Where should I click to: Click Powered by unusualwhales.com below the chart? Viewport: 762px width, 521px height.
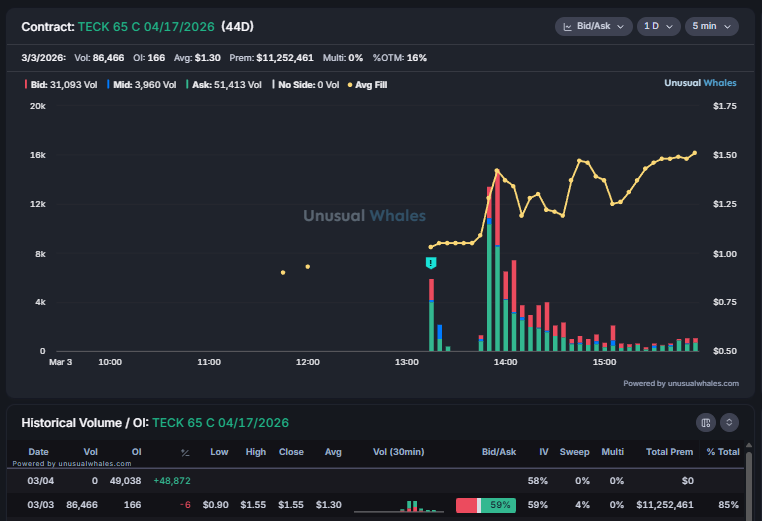pos(681,383)
